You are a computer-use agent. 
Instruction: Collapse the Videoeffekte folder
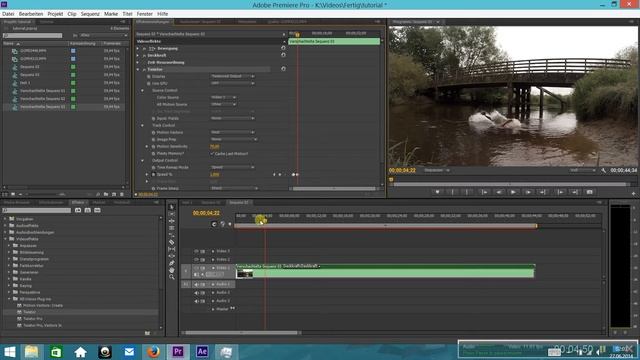(x=5, y=239)
